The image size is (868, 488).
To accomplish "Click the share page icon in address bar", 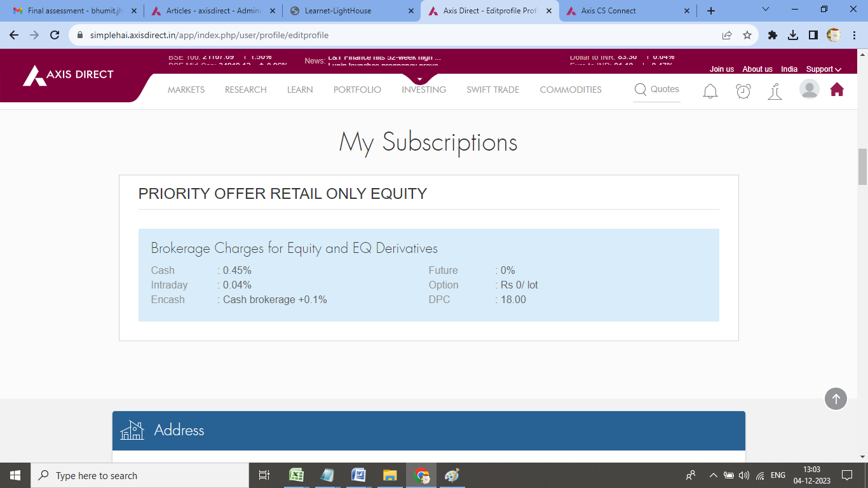I will pos(727,35).
